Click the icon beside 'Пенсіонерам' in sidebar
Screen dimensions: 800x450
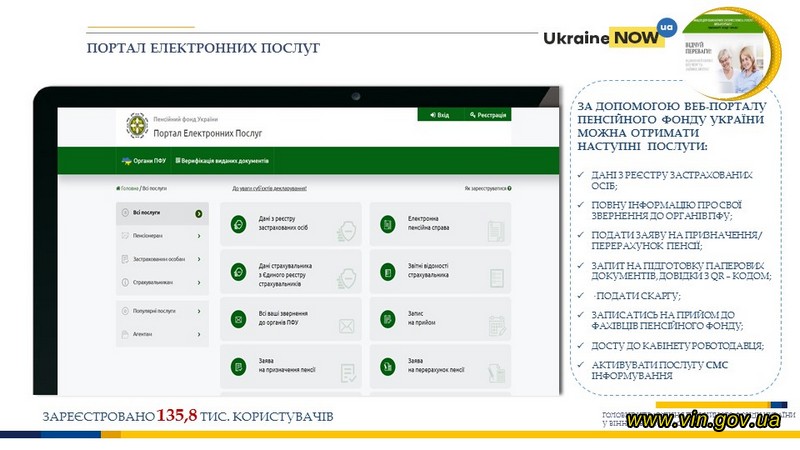pyautogui.click(x=125, y=236)
